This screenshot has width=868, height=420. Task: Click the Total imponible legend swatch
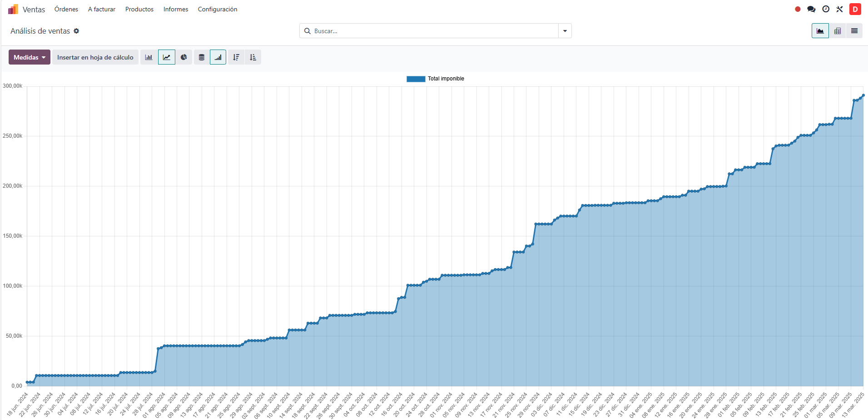click(x=416, y=79)
